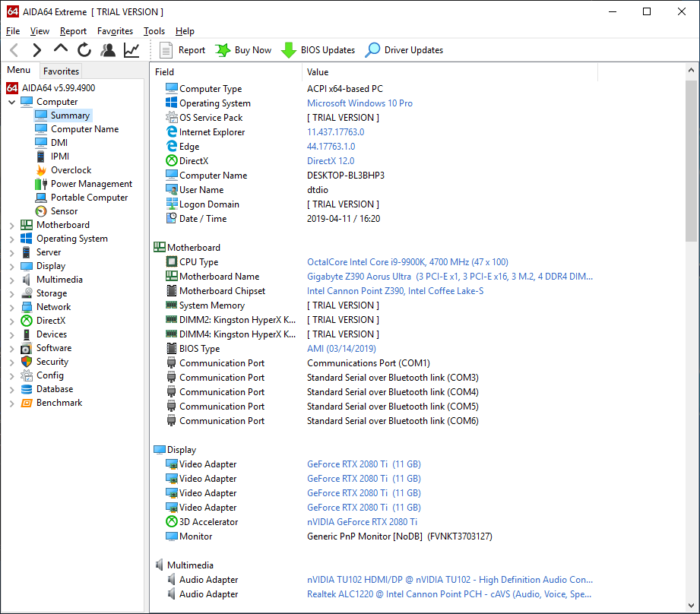Click the Date / Time clock icon
Viewport: 700px width, 614px height.
tap(172, 218)
